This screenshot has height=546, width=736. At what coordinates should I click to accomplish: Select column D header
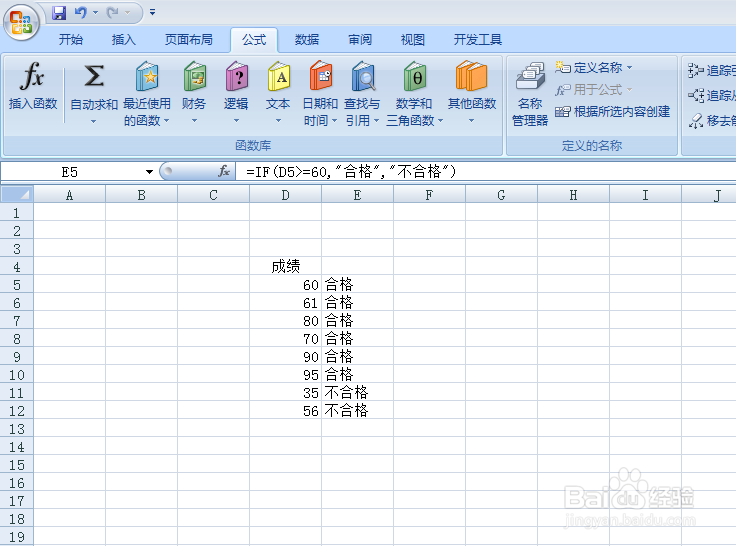(285, 195)
